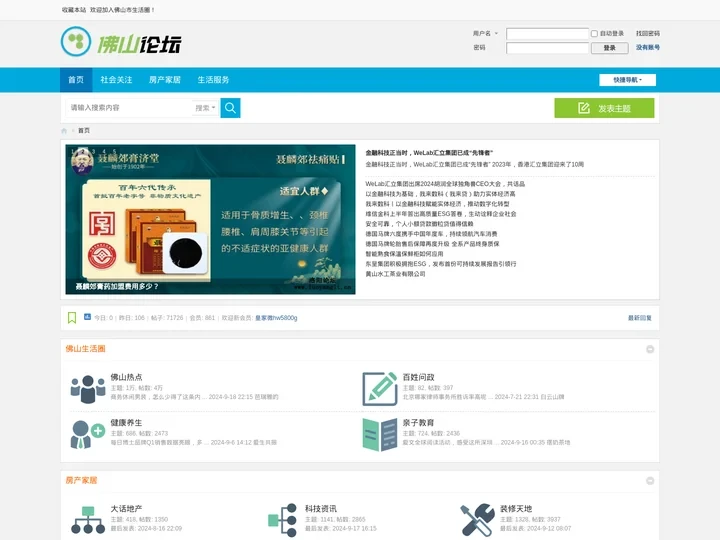This screenshot has width=720, height=540.
Task: Open 装修天地 tools icon
Action: tap(478, 520)
